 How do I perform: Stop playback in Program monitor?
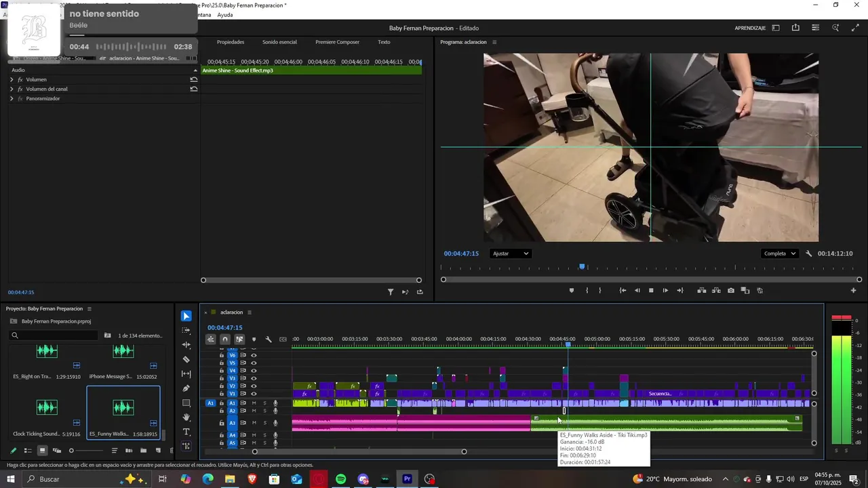pyautogui.click(x=651, y=290)
